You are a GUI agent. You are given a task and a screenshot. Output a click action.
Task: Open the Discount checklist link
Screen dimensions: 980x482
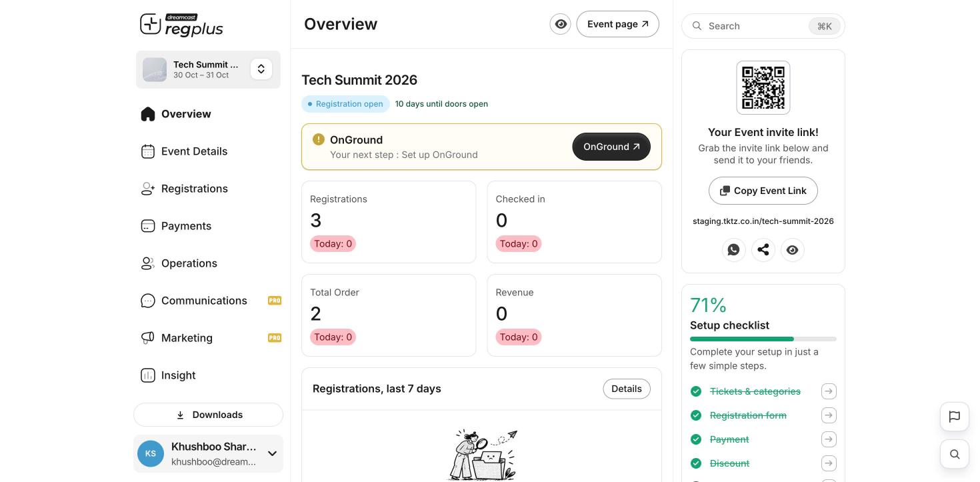point(730,463)
